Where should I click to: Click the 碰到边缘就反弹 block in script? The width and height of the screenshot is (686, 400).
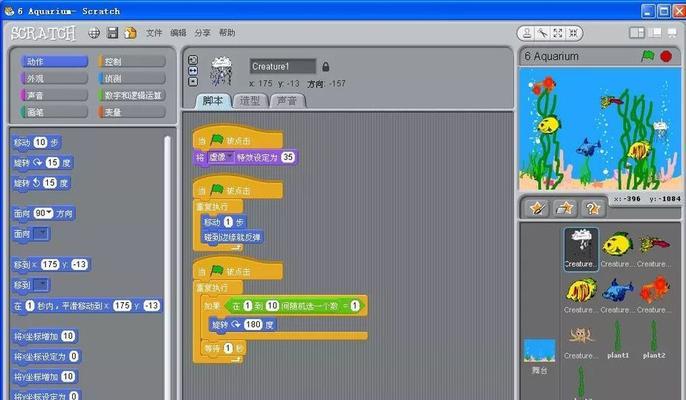click(232, 237)
